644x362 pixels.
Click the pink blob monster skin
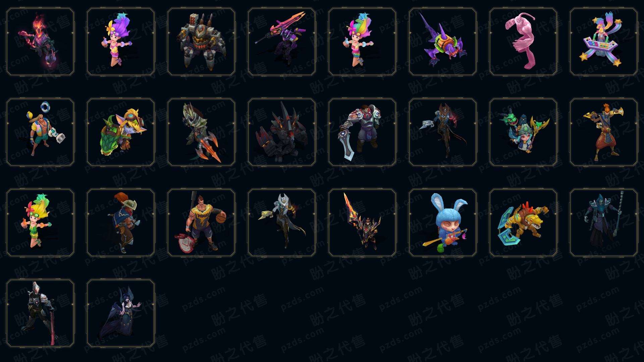(523, 42)
